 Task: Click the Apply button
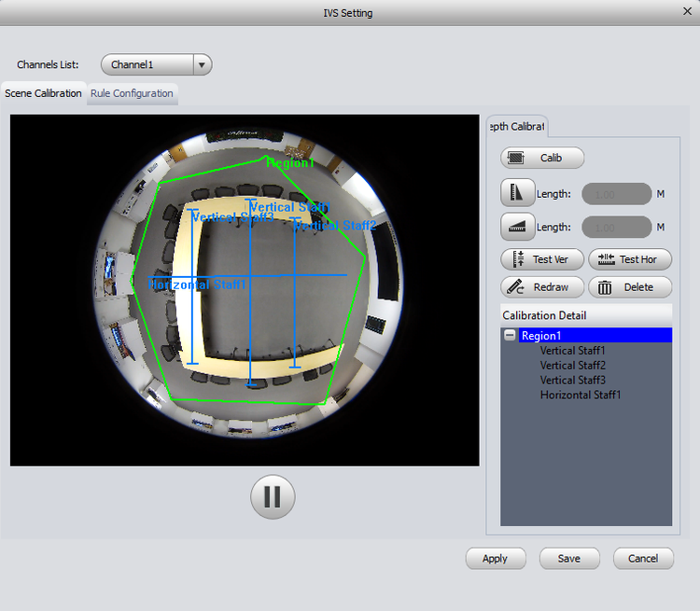click(495, 559)
